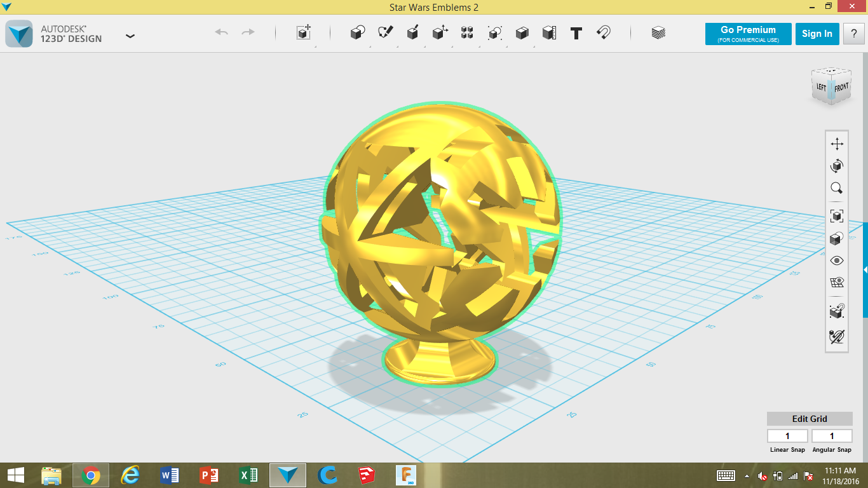
Task: Open the Construct tools menu
Action: click(412, 33)
